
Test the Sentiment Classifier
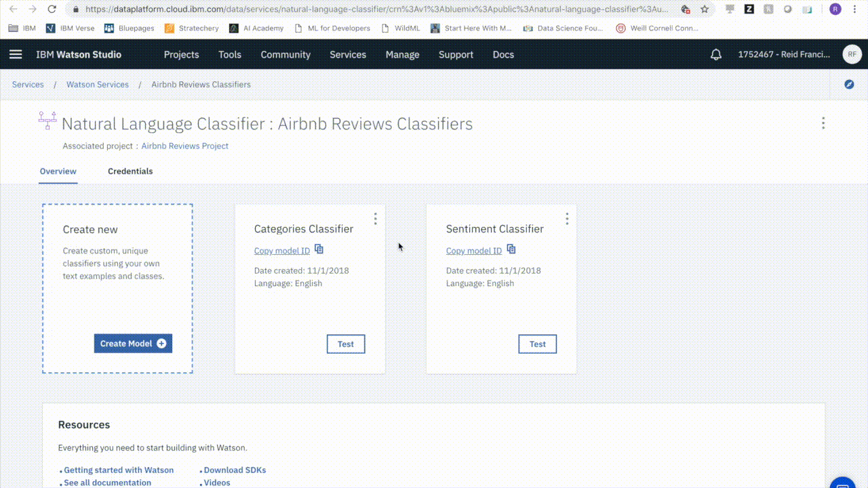point(538,344)
